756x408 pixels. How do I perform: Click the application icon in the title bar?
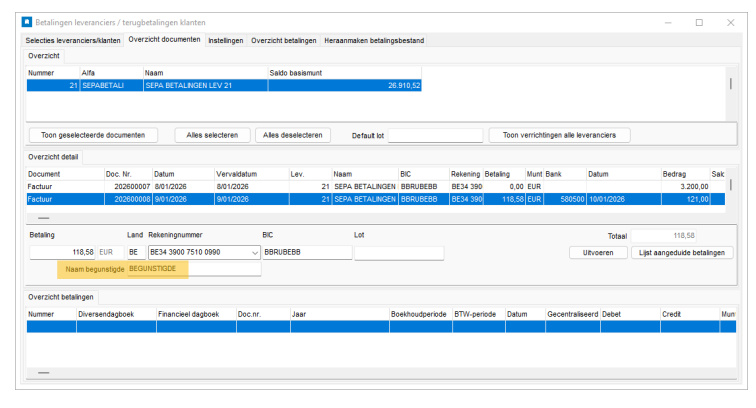[x=27, y=22]
